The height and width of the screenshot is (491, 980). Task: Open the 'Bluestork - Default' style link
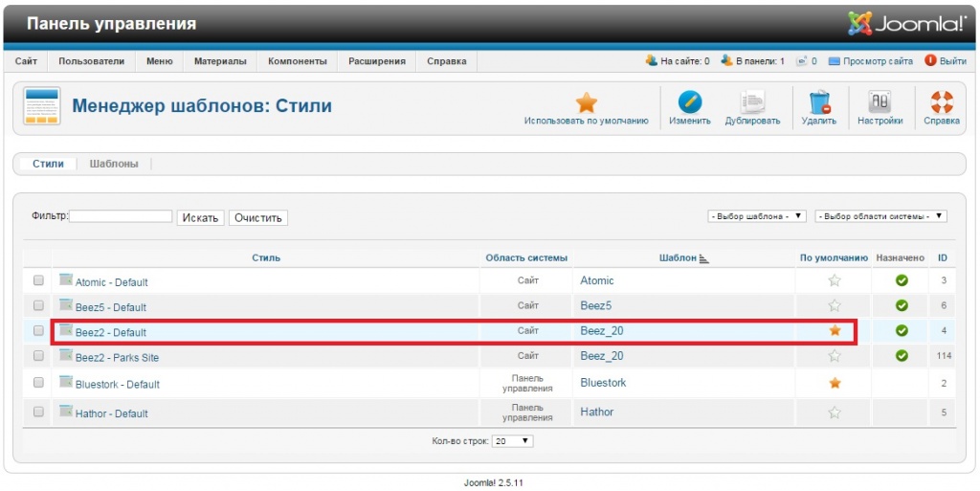tap(117, 385)
